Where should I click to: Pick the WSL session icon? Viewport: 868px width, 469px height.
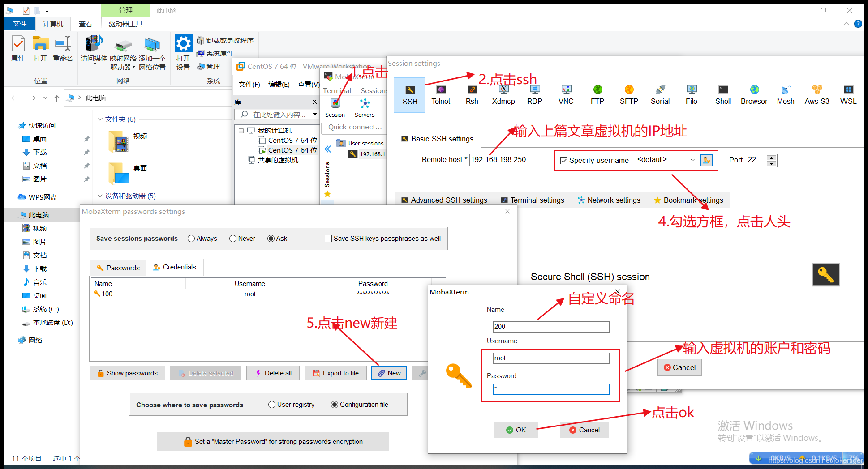tap(848, 95)
